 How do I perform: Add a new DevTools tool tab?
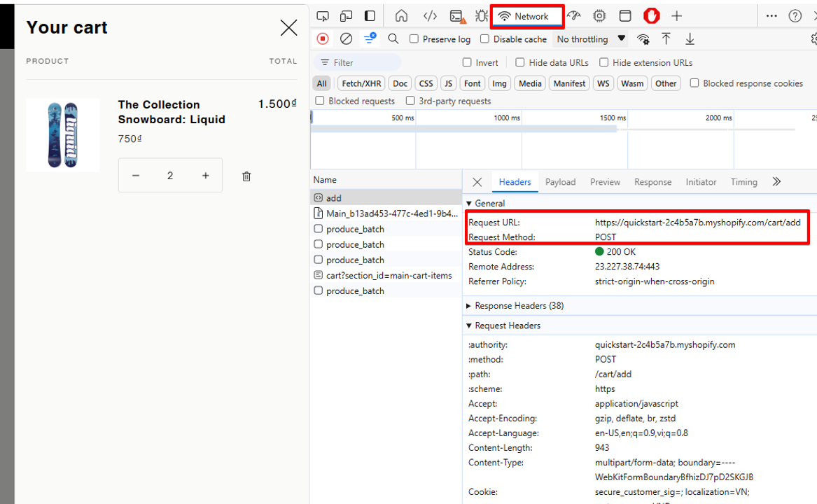pyautogui.click(x=676, y=16)
